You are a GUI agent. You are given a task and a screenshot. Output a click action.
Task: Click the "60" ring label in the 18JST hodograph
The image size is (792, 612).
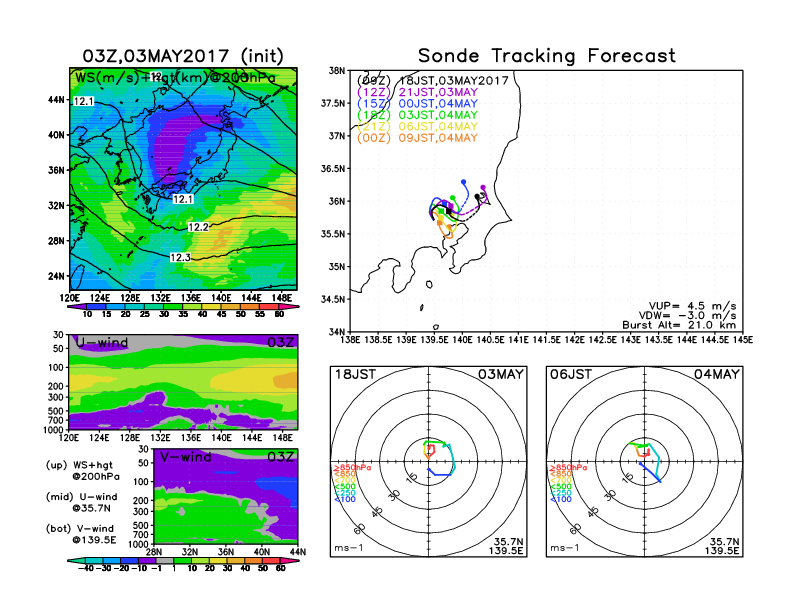tap(359, 530)
